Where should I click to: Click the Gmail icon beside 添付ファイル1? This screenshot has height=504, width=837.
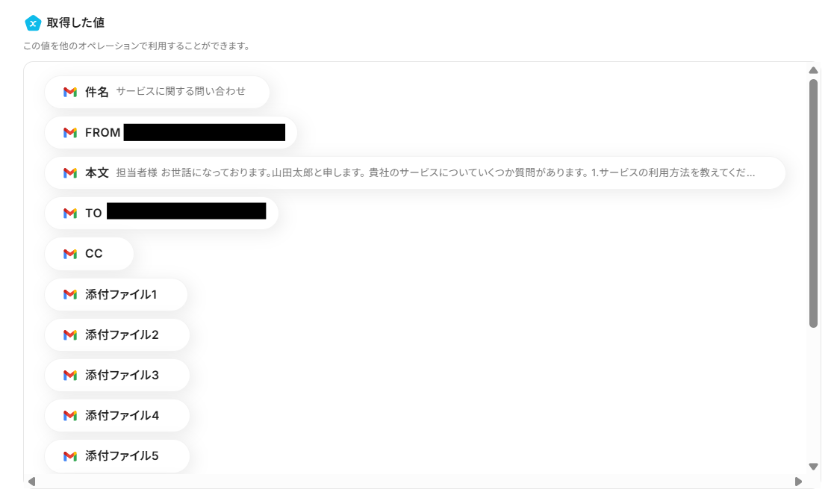70,294
